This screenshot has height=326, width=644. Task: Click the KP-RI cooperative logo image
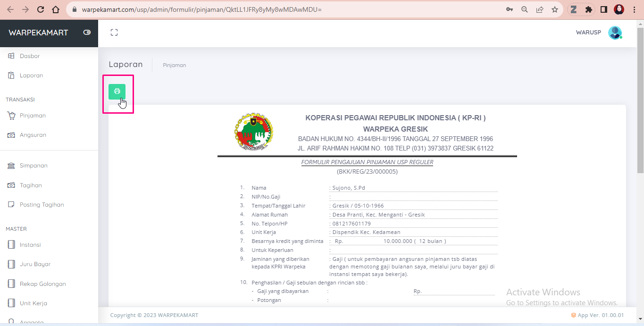point(254,132)
